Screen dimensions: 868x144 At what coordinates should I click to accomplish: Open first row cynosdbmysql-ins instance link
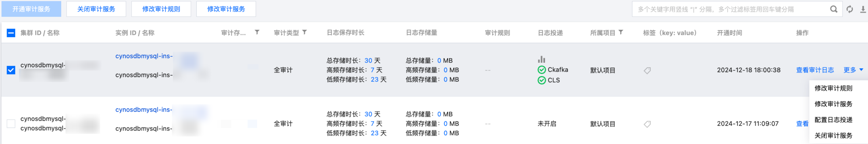(144, 56)
